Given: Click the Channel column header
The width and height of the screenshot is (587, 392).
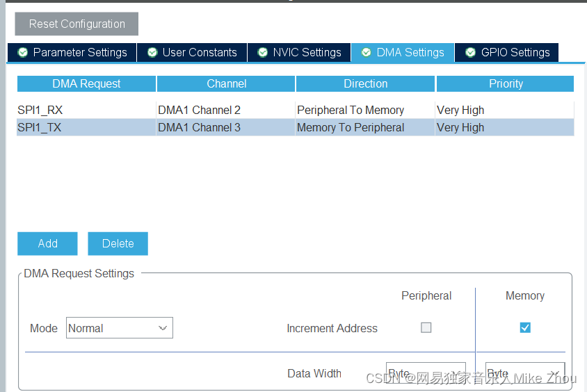Looking at the screenshot, I should (x=226, y=84).
